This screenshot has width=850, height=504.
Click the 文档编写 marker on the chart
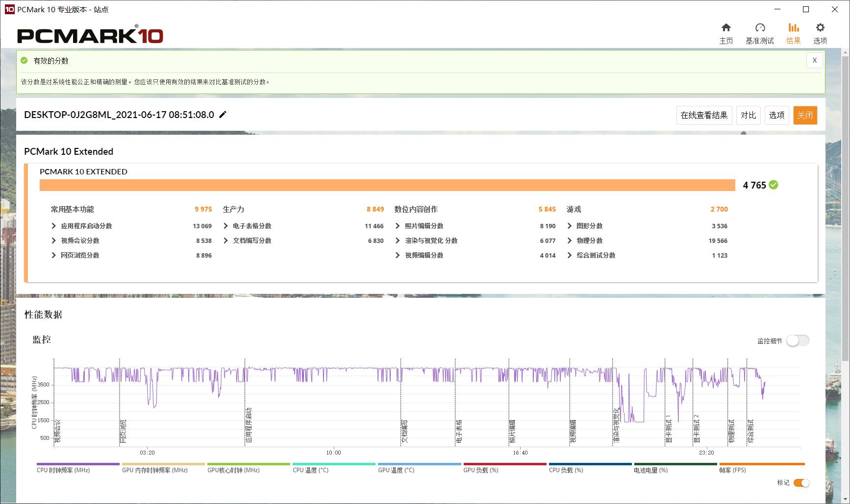coord(404,431)
